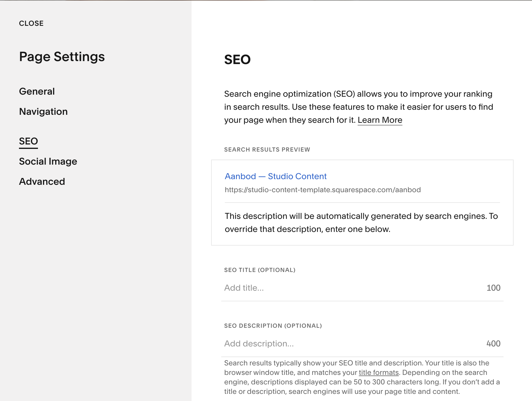This screenshot has width=532, height=401.
Task: Open the General settings tab
Action: 37,91
